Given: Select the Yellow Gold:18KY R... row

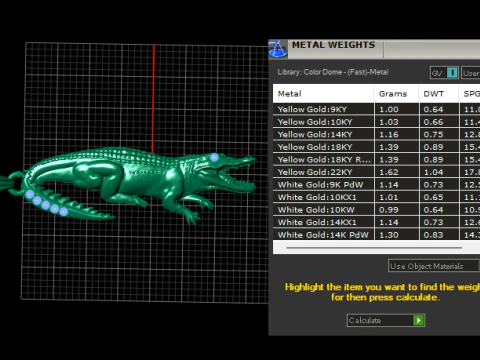Looking at the screenshot, I should coord(376,160).
